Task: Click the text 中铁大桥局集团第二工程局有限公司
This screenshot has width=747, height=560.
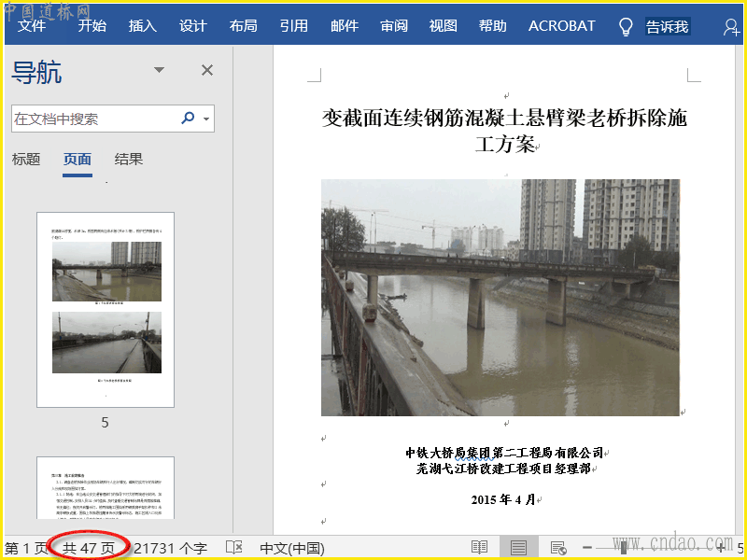Action: [504, 453]
